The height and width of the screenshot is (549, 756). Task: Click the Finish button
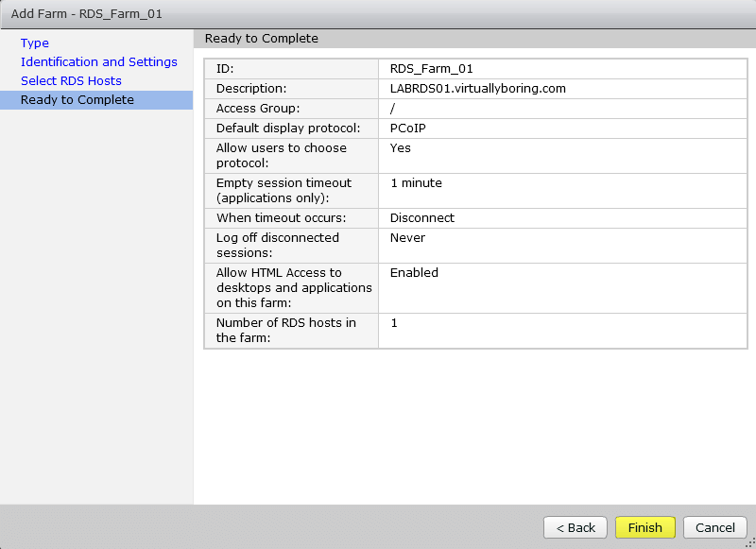click(644, 527)
